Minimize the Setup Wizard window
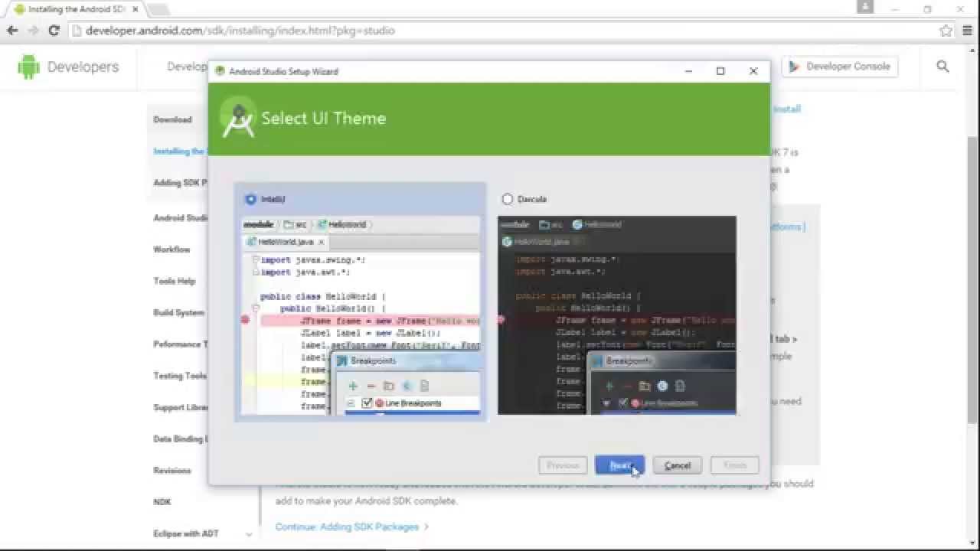Screen dimensions: 980x551 pos(688,70)
